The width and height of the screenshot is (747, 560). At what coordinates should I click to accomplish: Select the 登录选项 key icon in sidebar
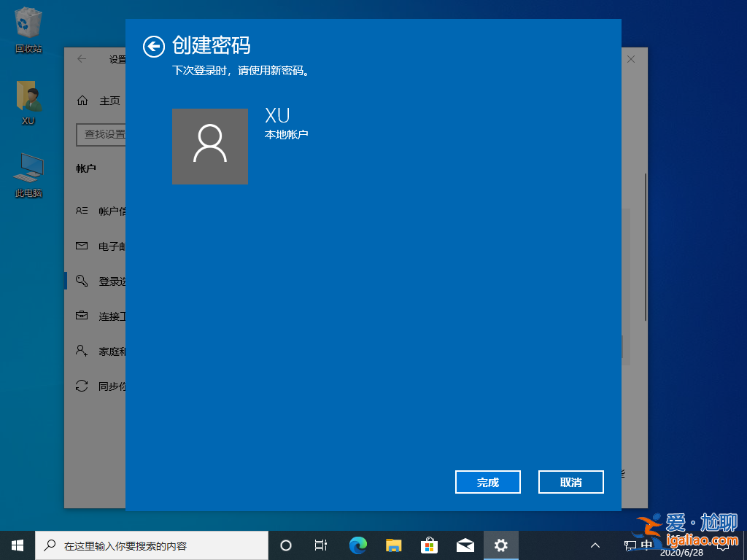click(x=81, y=281)
